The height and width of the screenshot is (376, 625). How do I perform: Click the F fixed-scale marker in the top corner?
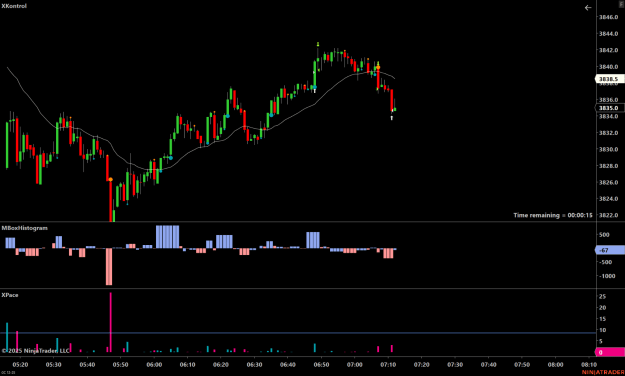click(x=621, y=4)
